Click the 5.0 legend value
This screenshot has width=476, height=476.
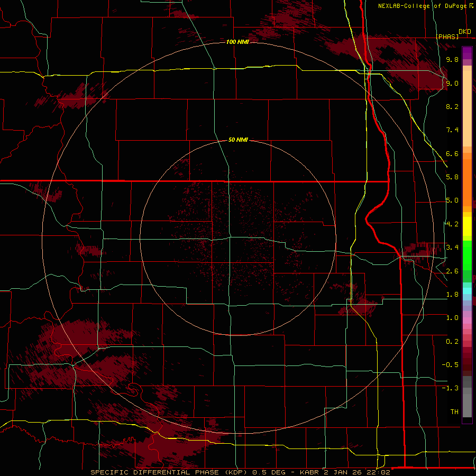tap(452, 200)
